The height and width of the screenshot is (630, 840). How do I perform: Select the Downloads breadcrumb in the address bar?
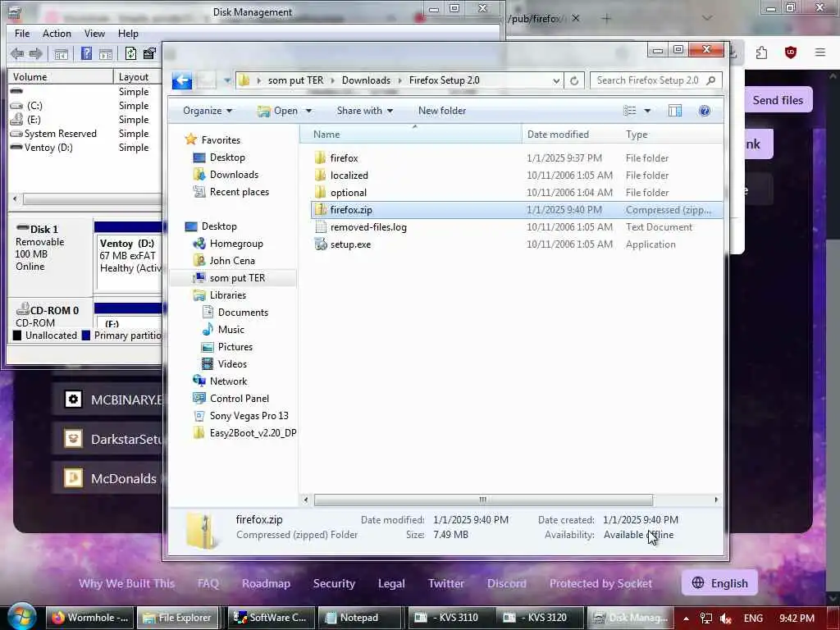point(366,80)
